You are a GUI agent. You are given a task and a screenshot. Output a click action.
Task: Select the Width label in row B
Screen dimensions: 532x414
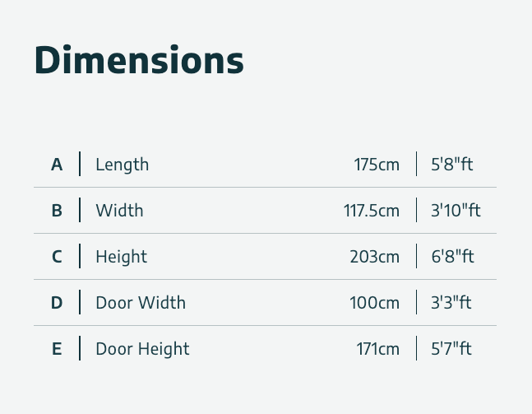tap(119, 211)
